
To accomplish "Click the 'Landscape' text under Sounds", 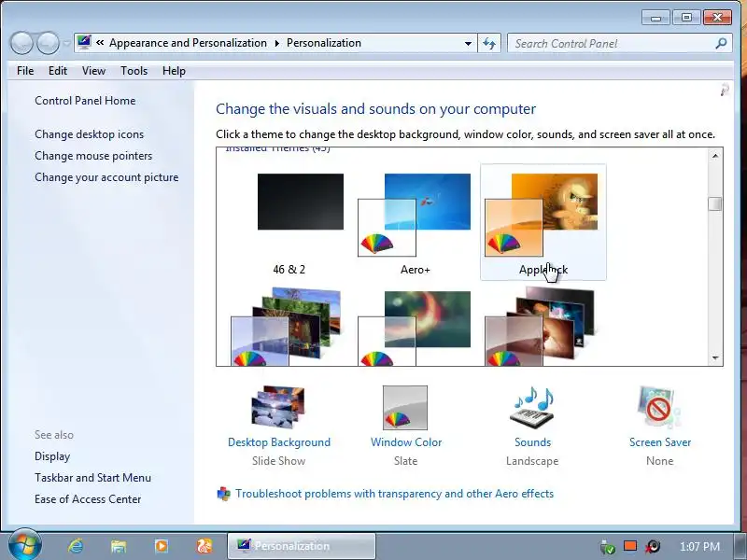I will [532, 461].
